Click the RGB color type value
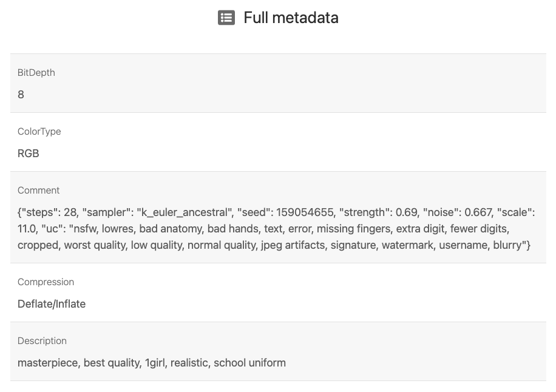The width and height of the screenshot is (556, 392). click(x=29, y=154)
